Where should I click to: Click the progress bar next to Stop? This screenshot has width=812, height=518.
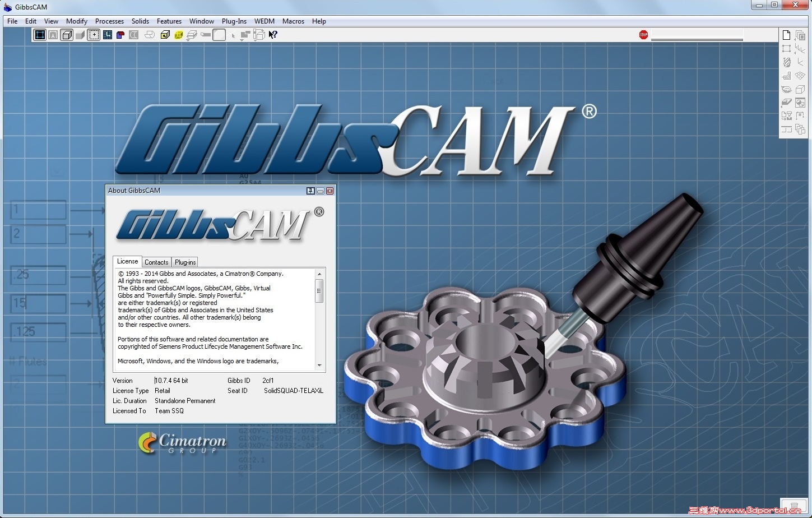click(697, 35)
